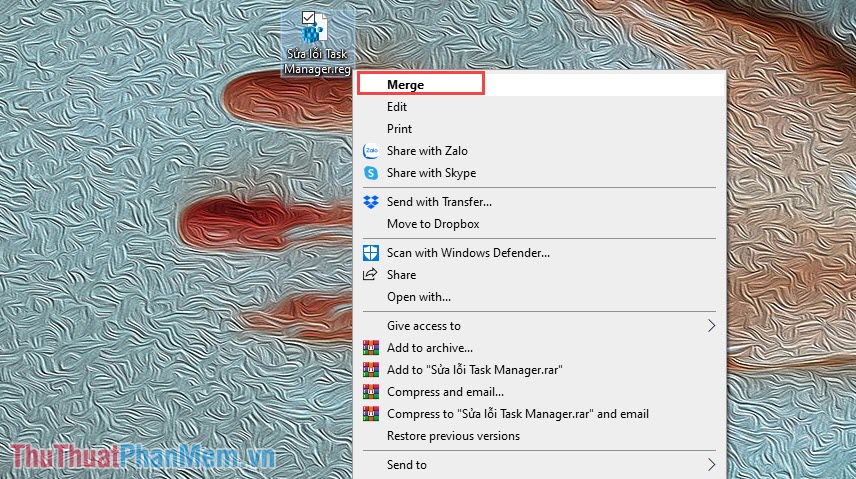
Task: Choose Edit from the context menu
Action: (x=397, y=107)
